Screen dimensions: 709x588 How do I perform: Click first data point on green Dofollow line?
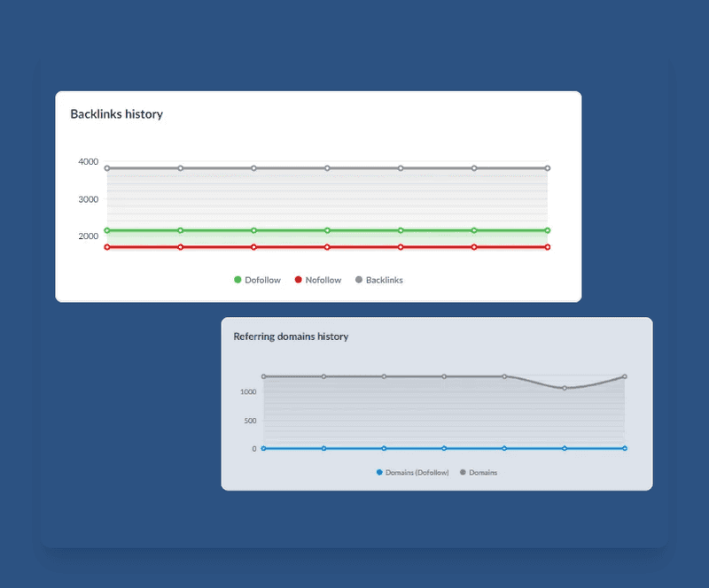click(107, 230)
